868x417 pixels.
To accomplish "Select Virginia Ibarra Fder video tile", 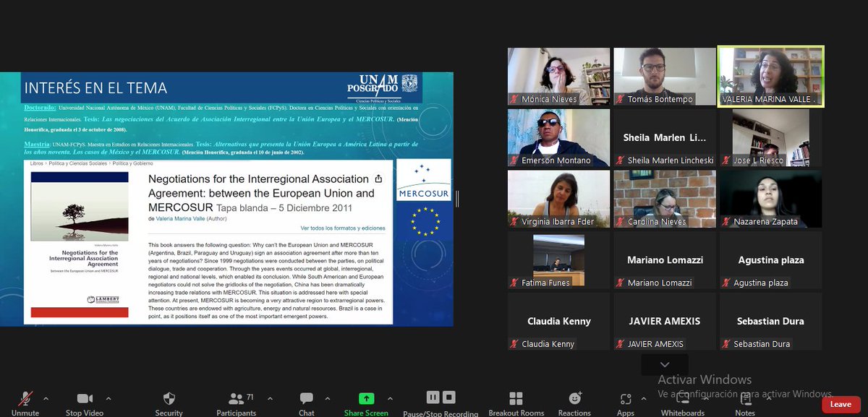I will pos(558,199).
